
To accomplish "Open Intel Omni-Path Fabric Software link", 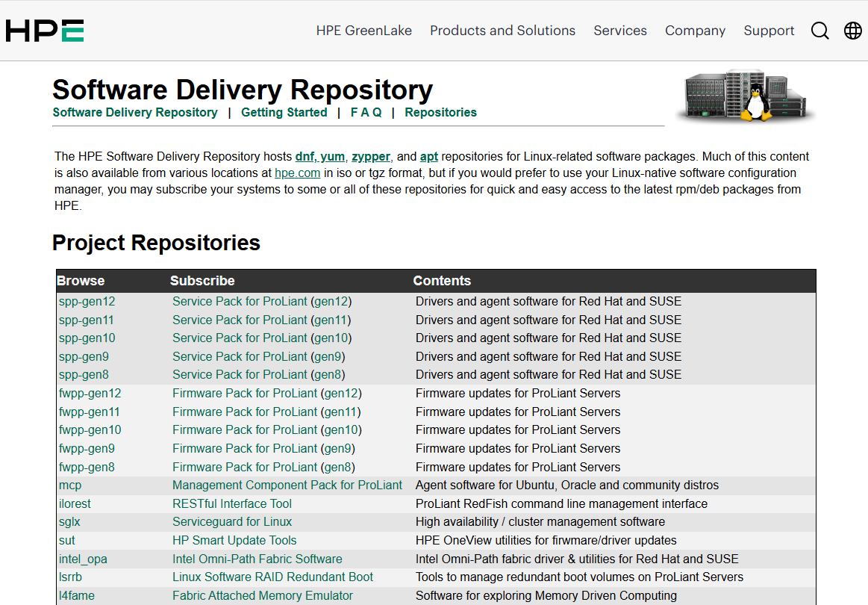I will coord(257,559).
